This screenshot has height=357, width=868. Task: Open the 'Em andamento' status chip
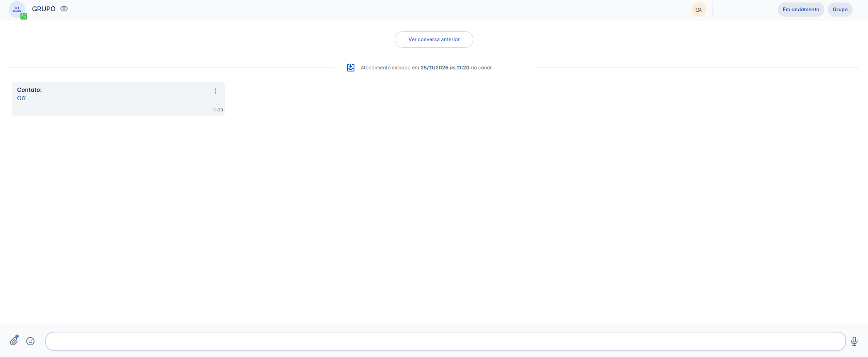tap(801, 10)
